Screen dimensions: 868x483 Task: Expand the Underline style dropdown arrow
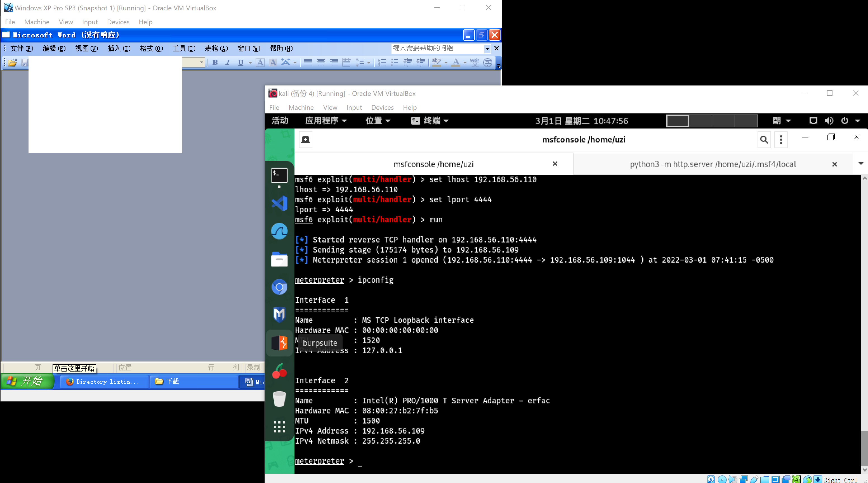point(250,63)
